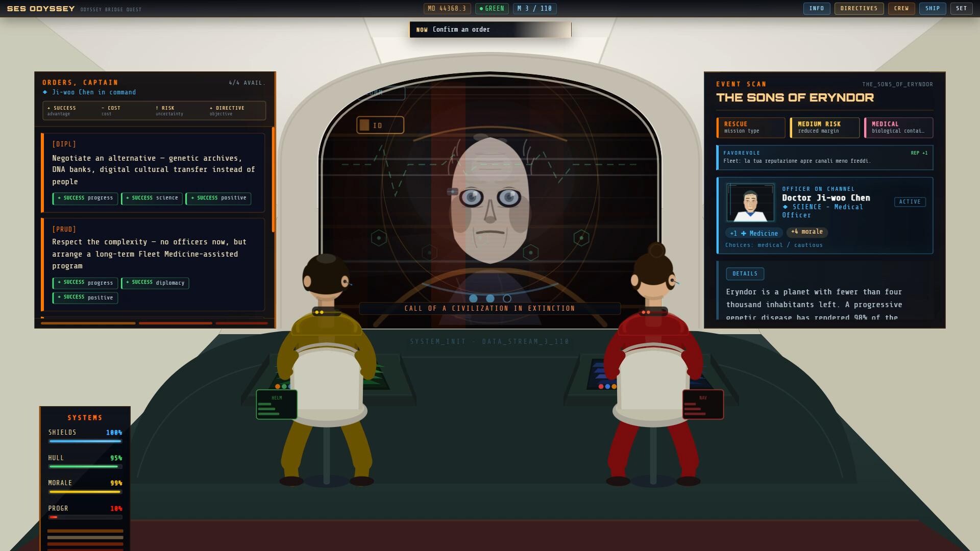Click the ID tag on the viewscreen
The width and height of the screenshot is (980, 551).
tap(380, 125)
